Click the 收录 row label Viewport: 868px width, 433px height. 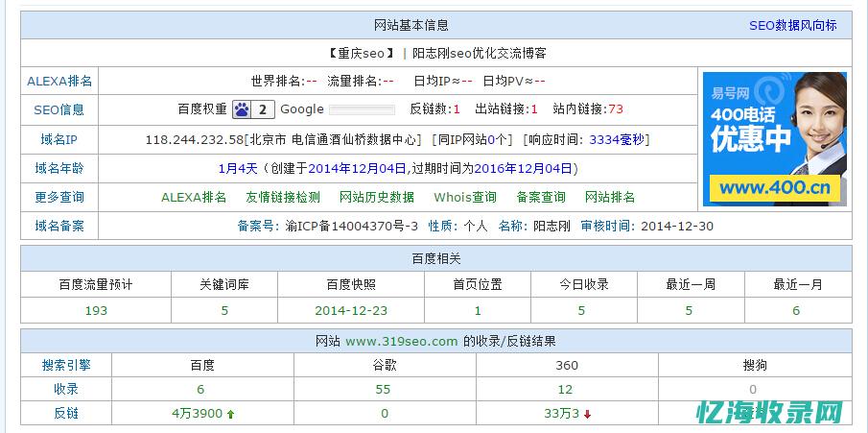(66, 389)
